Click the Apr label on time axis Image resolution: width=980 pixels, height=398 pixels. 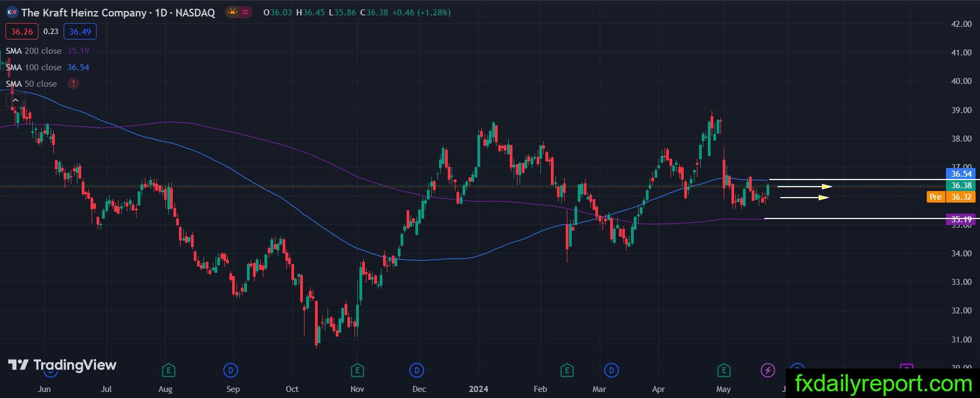pyautogui.click(x=658, y=389)
